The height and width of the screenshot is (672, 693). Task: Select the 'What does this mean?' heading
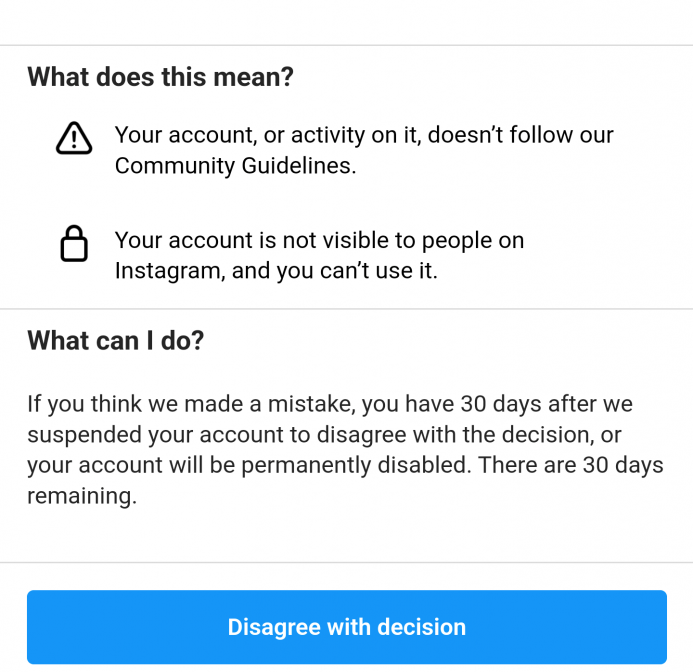coord(160,77)
